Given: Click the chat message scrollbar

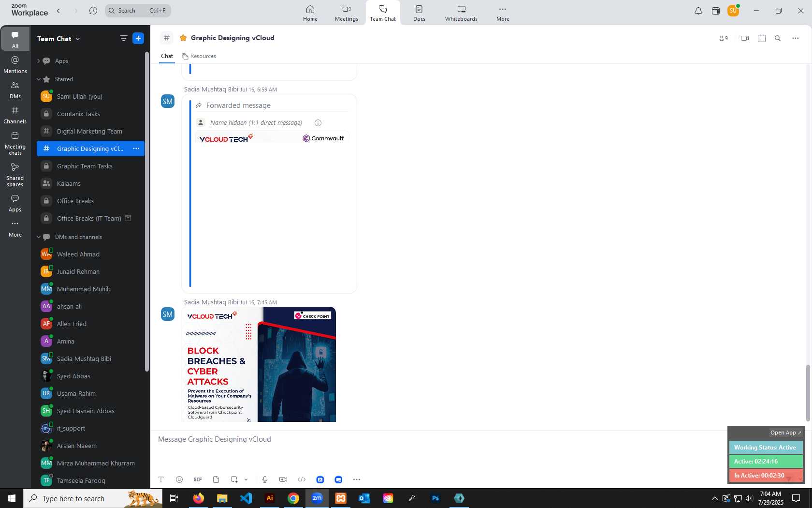Looking at the screenshot, I should (808, 392).
